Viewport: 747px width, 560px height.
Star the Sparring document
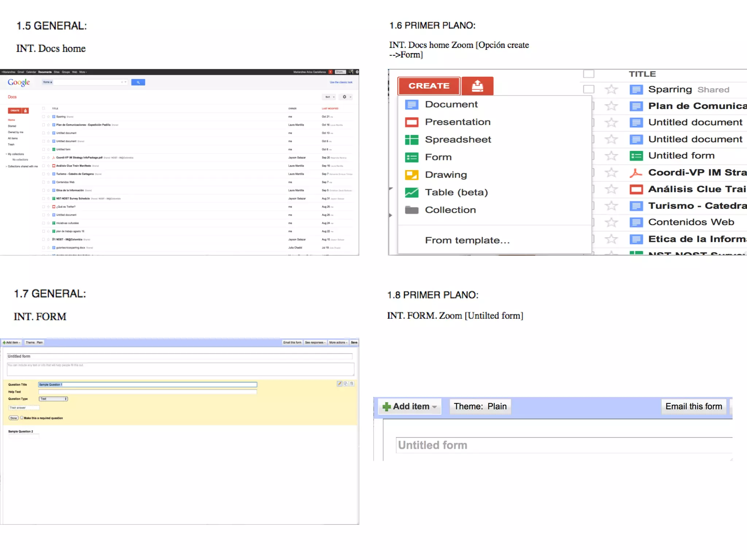[x=611, y=89]
